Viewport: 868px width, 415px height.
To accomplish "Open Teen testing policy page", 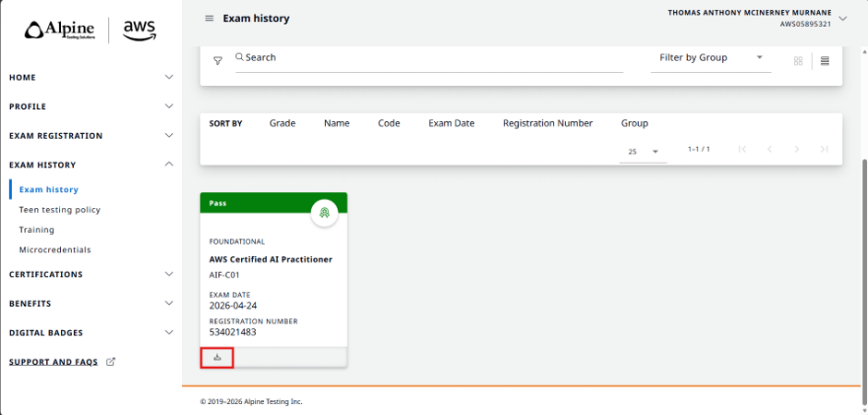I will (x=60, y=210).
